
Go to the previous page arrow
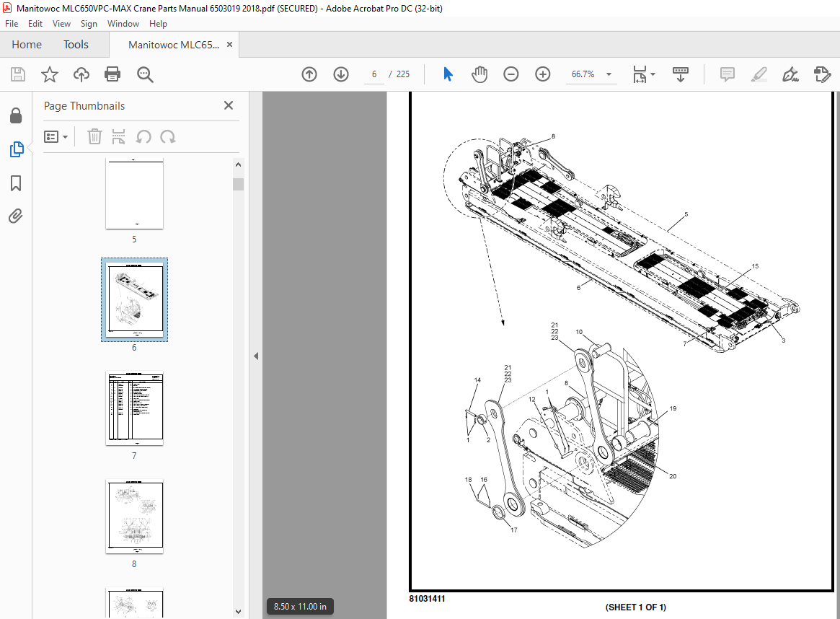pos(309,74)
